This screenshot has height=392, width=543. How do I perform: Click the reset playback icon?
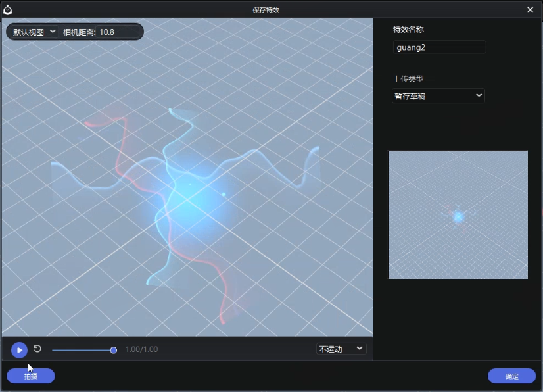click(37, 349)
